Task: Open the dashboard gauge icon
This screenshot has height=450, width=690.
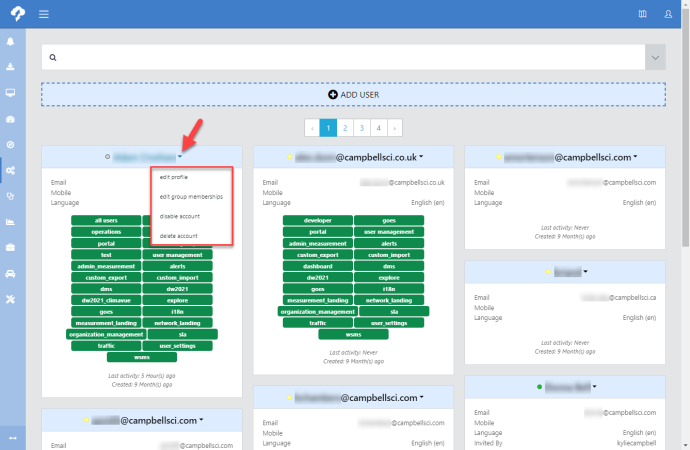Action: tap(11, 119)
